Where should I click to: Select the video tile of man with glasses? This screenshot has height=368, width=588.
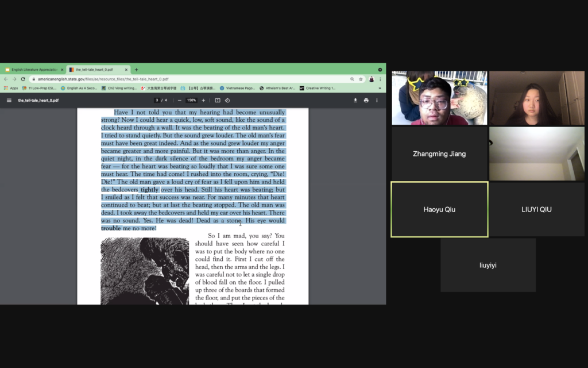pyautogui.click(x=439, y=98)
